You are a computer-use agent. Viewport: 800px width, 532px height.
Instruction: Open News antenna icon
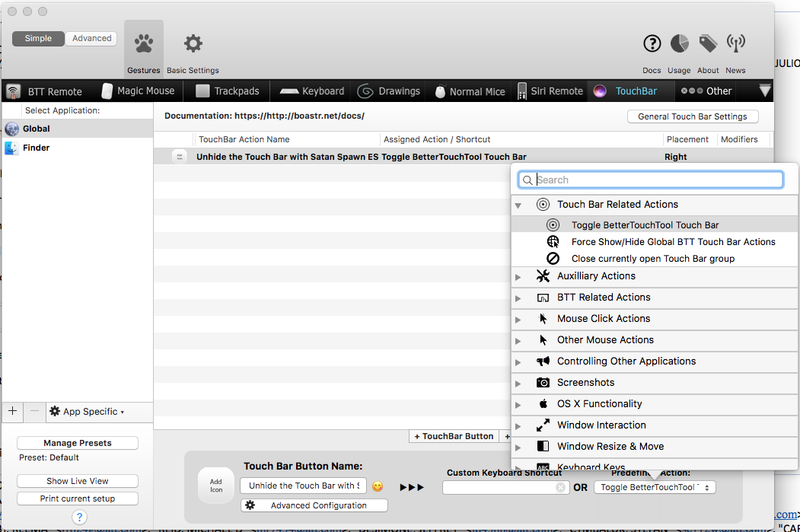(x=736, y=43)
